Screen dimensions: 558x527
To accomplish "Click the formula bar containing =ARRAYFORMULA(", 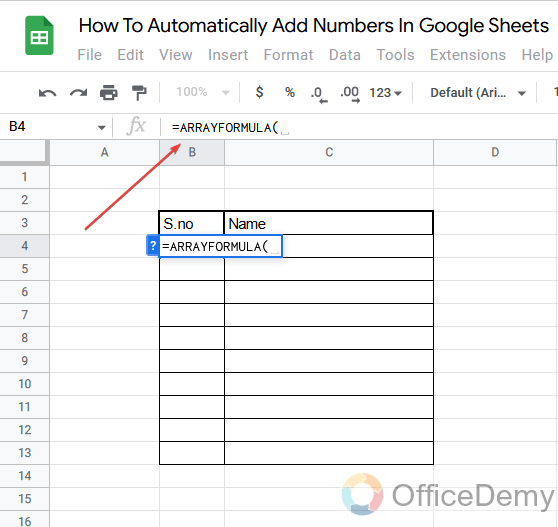I will (359, 127).
